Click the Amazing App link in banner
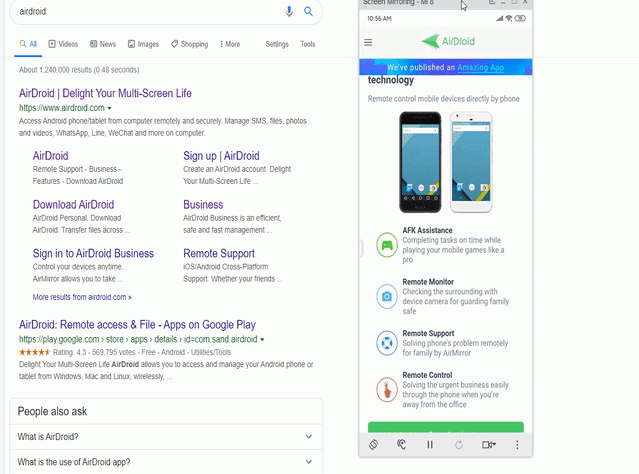The width and height of the screenshot is (639, 474). (480, 68)
